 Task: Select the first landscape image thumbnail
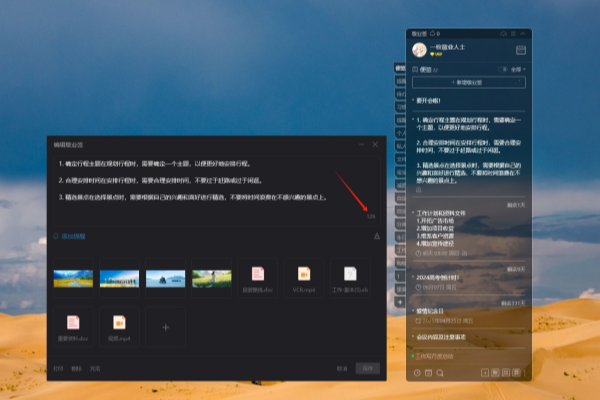[x=73, y=278]
